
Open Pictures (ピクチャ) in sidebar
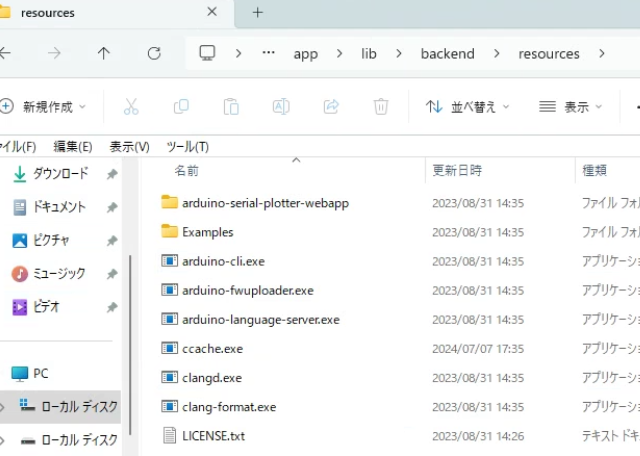pos(51,240)
